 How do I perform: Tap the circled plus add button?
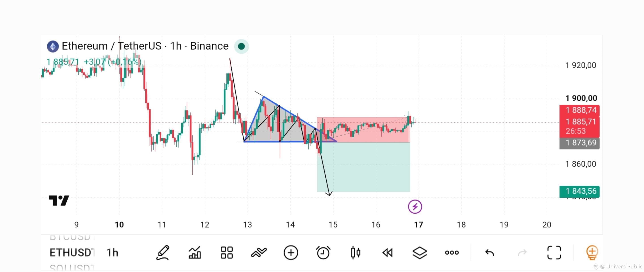click(x=291, y=253)
